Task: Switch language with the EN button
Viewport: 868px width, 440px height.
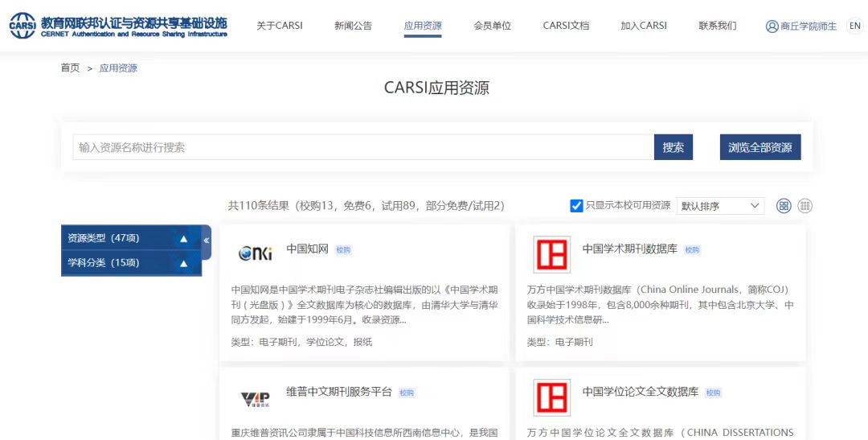Action: coord(855,26)
